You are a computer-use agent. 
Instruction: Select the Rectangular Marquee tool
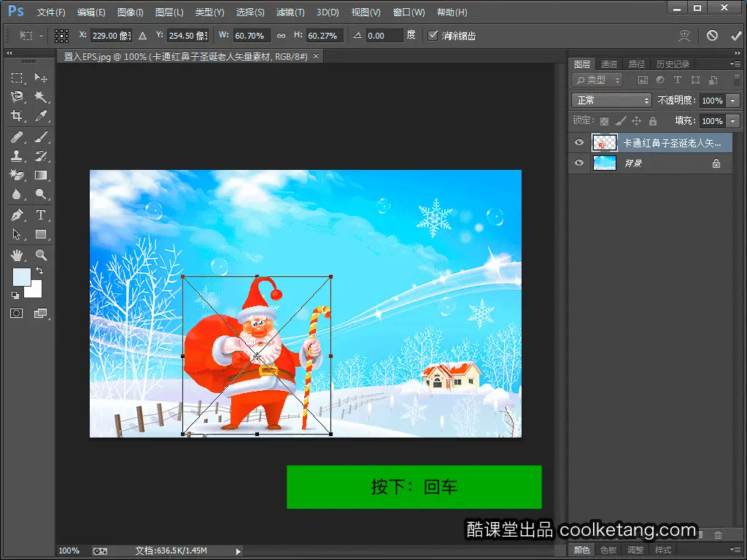click(x=17, y=77)
